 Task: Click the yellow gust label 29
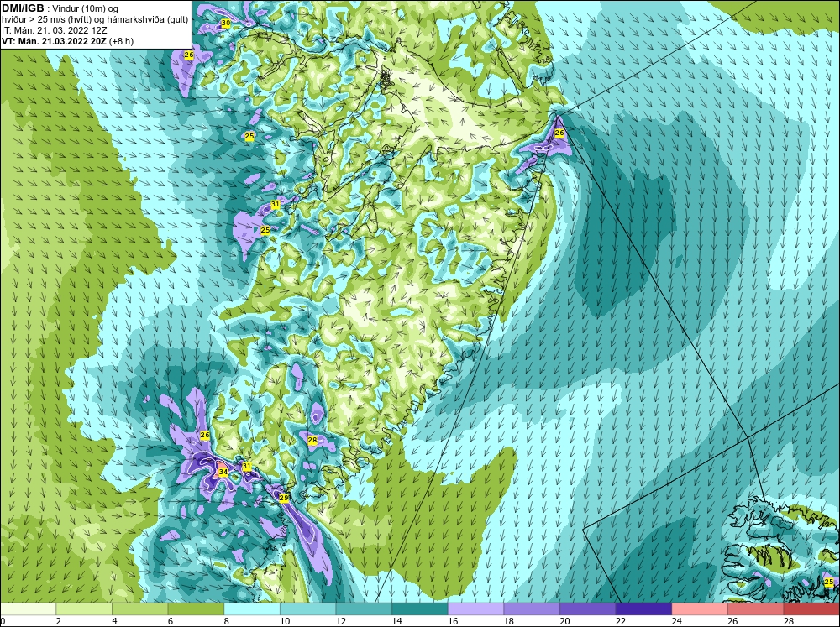point(284,498)
